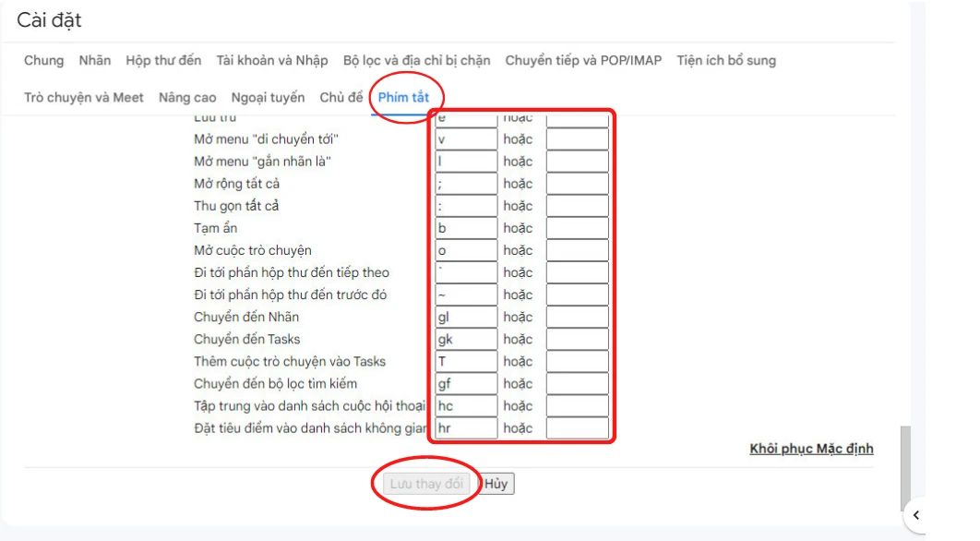This screenshot has height=541, width=980.
Task: Focus the backtick key field for hộp thư đến tiếp theo
Action: [466, 272]
